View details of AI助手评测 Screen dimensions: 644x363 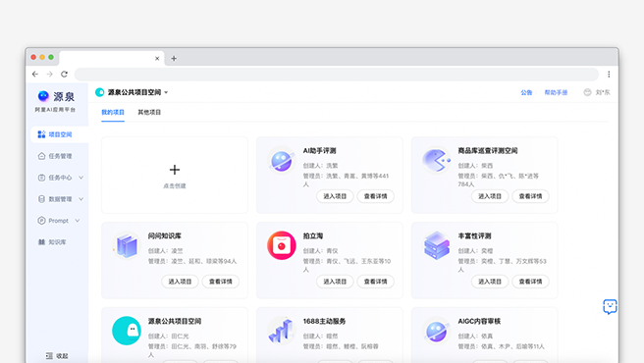pos(376,196)
